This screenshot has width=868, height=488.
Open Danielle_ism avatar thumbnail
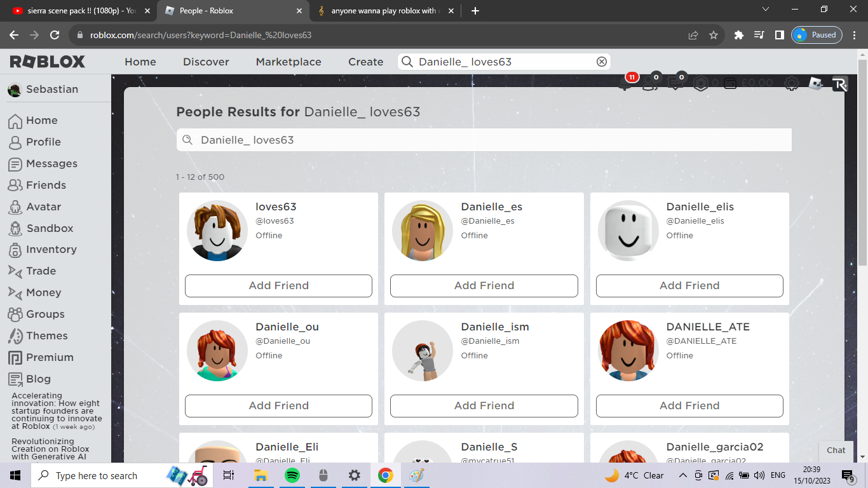pyautogui.click(x=423, y=351)
